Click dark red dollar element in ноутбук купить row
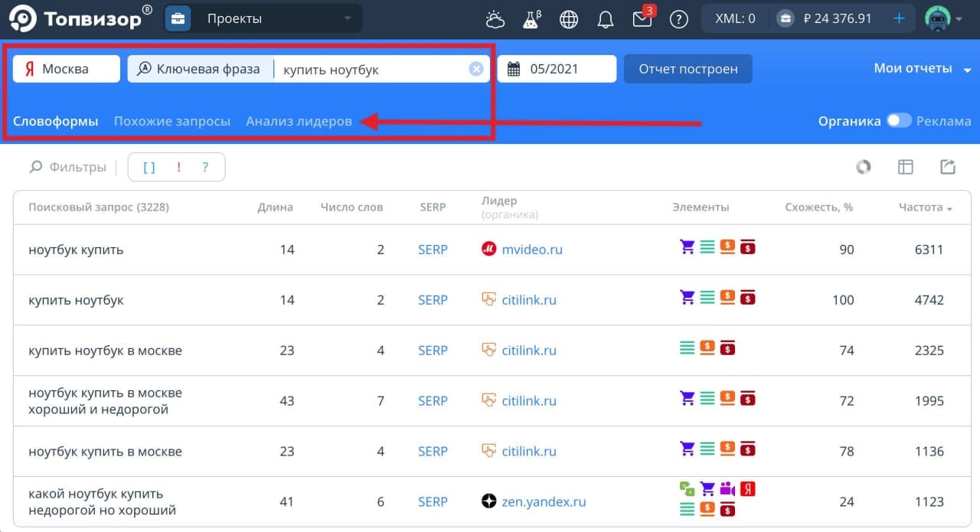The height and width of the screenshot is (532, 980). pos(748,246)
